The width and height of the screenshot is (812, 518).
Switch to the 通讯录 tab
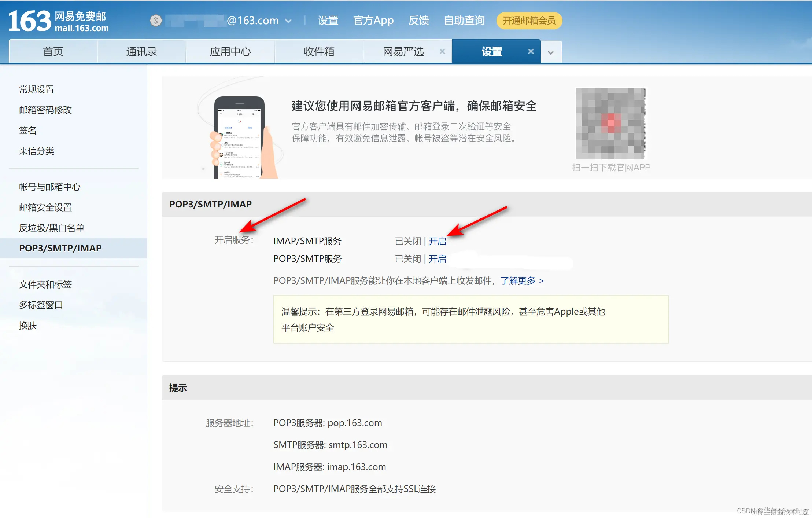(141, 51)
